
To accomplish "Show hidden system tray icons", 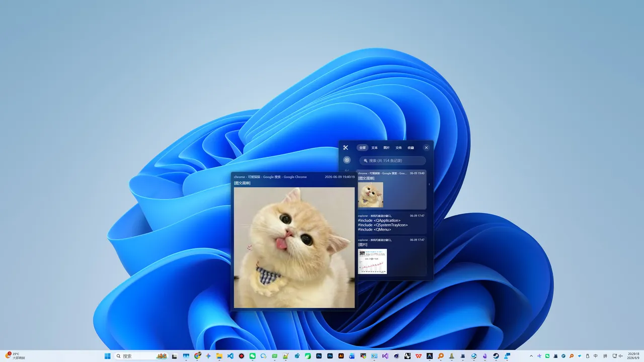I will tap(531, 356).
